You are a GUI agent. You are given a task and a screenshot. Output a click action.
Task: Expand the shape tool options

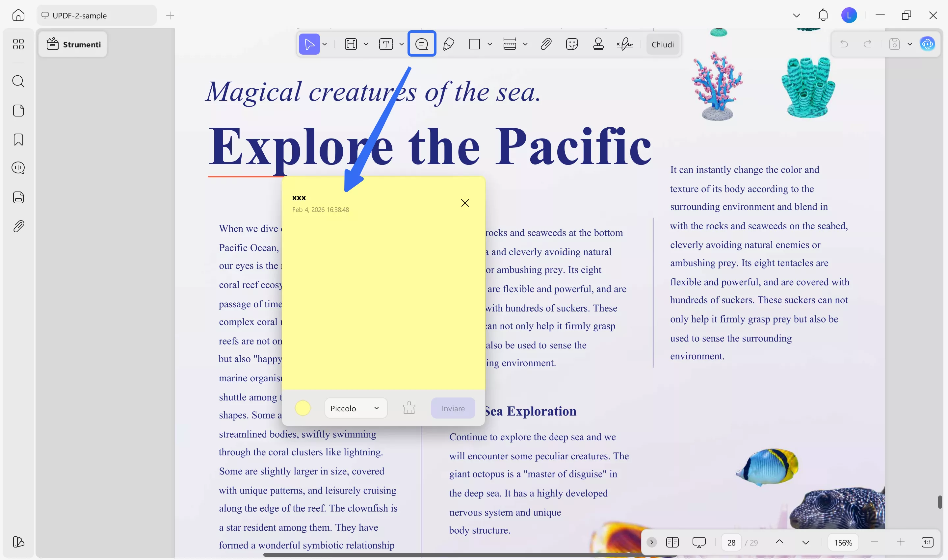(x=490, y=44)
